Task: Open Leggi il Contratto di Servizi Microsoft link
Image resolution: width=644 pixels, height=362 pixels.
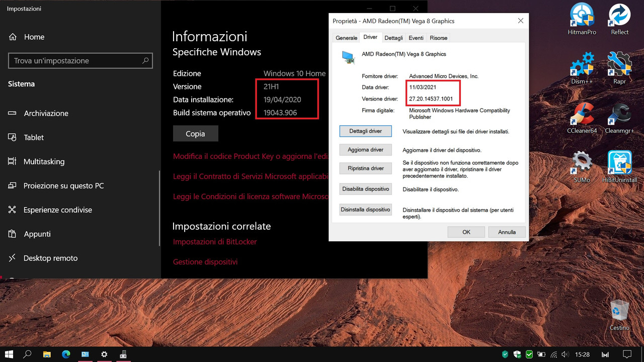Action: tap(251, 176)
